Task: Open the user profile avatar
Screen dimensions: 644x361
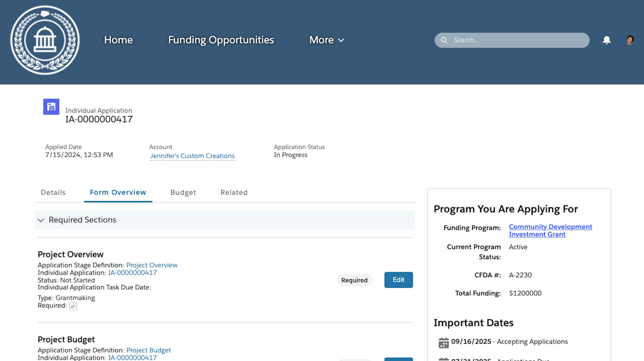Action: [630, 40]
